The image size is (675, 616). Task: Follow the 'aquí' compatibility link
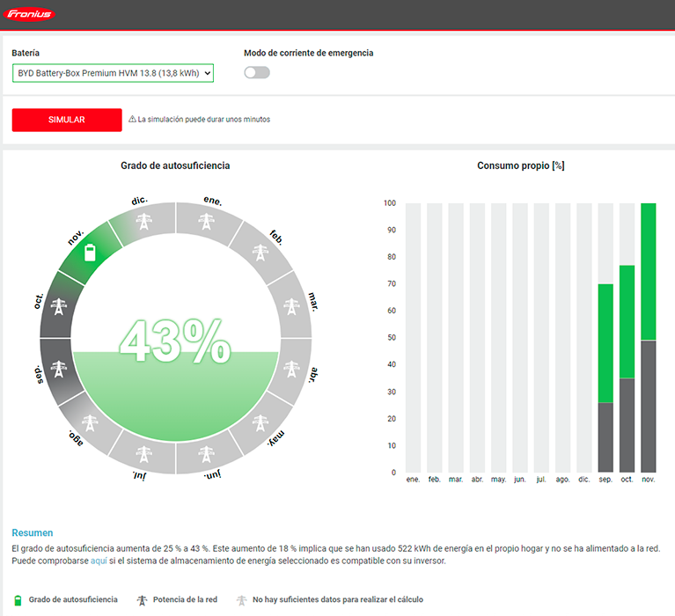(99, 561)
